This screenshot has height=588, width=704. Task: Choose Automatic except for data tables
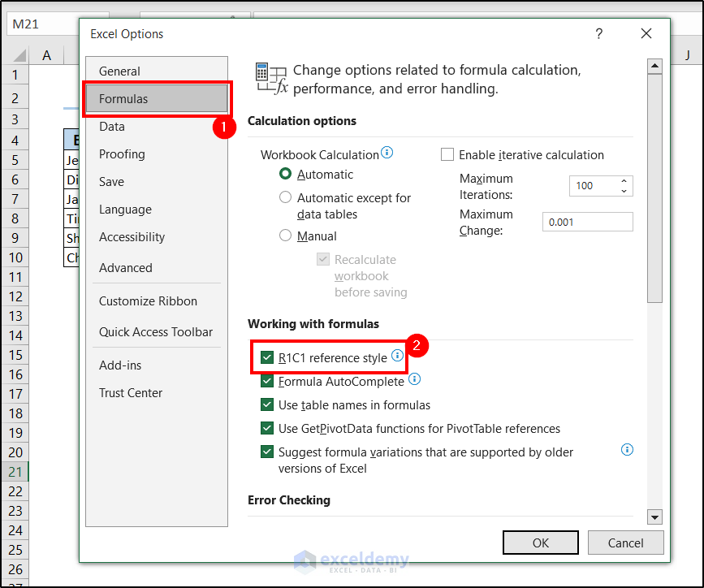click(285, 197)
